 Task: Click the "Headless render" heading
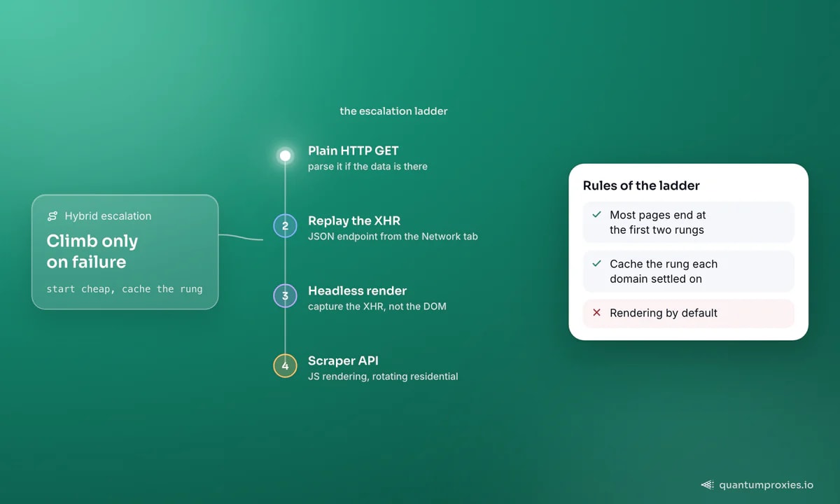pyautogui.click(x=357, y=290)
